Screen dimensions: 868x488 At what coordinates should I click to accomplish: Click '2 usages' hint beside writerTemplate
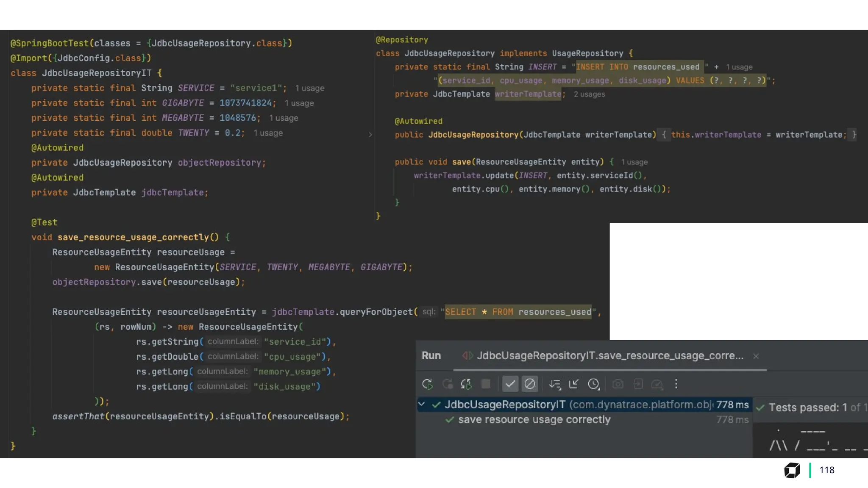click(589, 94)
